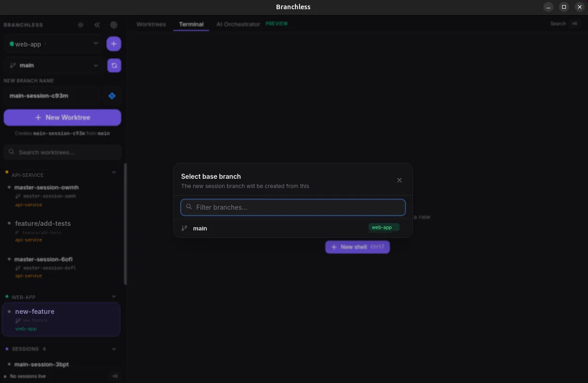
Task: Select the main-session-3bpt session
Action: 62,364
